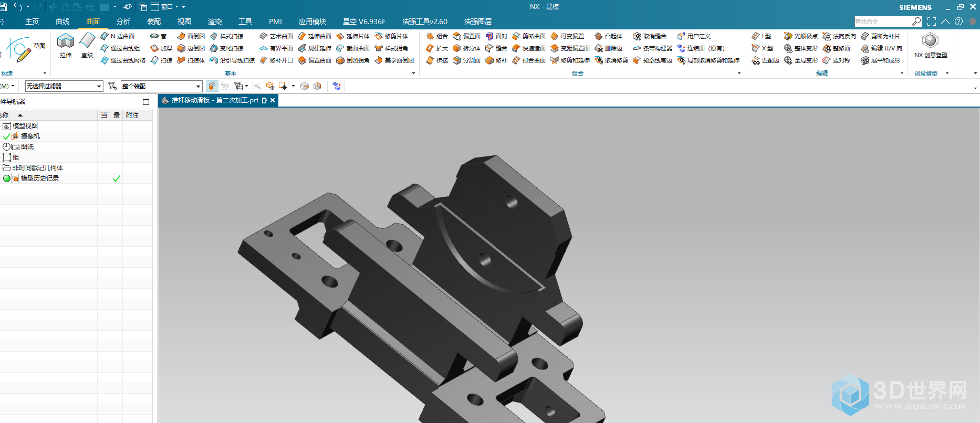
Task: Open the 窗口 window dropdown
Action: 165,7
